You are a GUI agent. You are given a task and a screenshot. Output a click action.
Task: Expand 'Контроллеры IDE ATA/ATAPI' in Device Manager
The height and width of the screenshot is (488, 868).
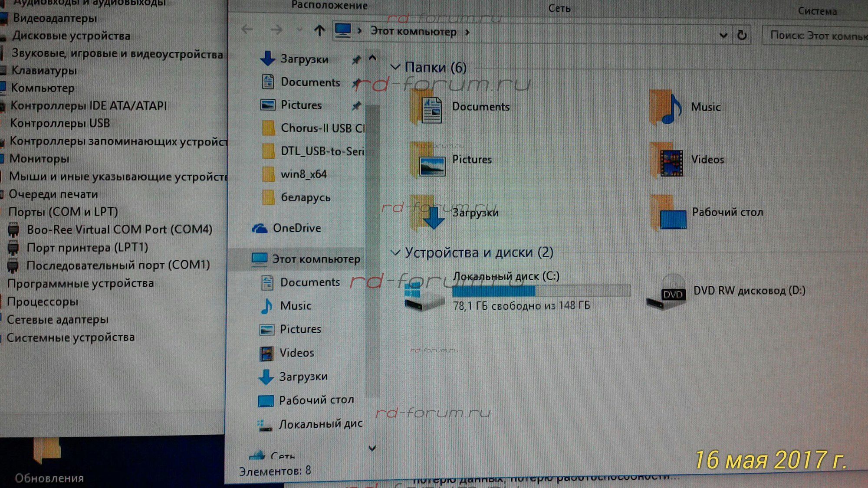89,105
